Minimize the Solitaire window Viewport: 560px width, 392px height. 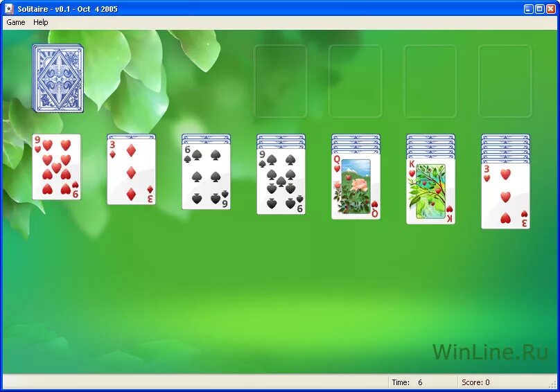pos(529,9)
